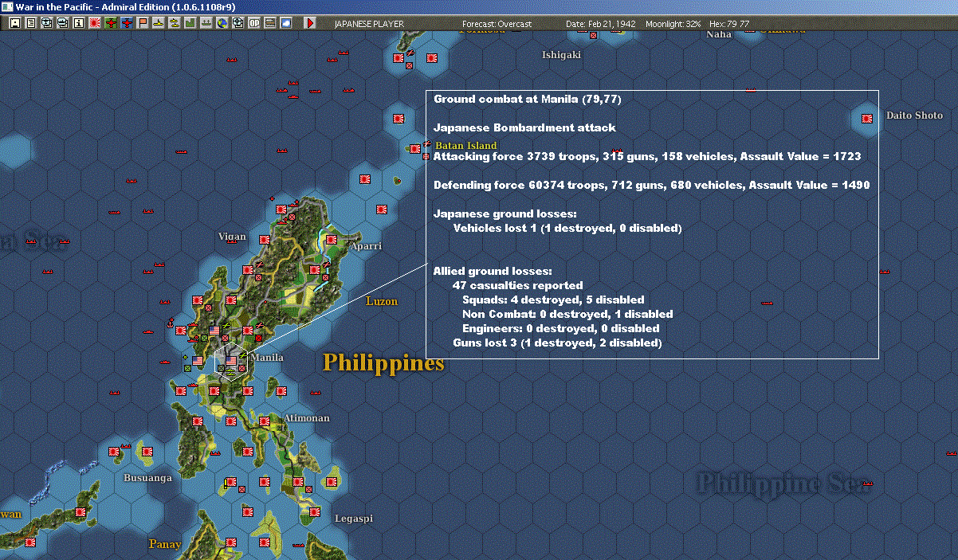The image size is (958, 560).
Task: Click the Hex: 79 77 status text
Action: pyautogui.click(x=728, y=24)
